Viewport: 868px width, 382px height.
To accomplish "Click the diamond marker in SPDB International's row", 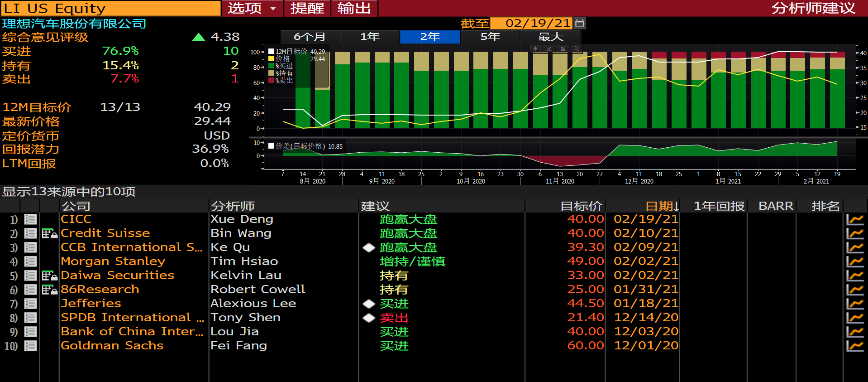I will (369, 318).
